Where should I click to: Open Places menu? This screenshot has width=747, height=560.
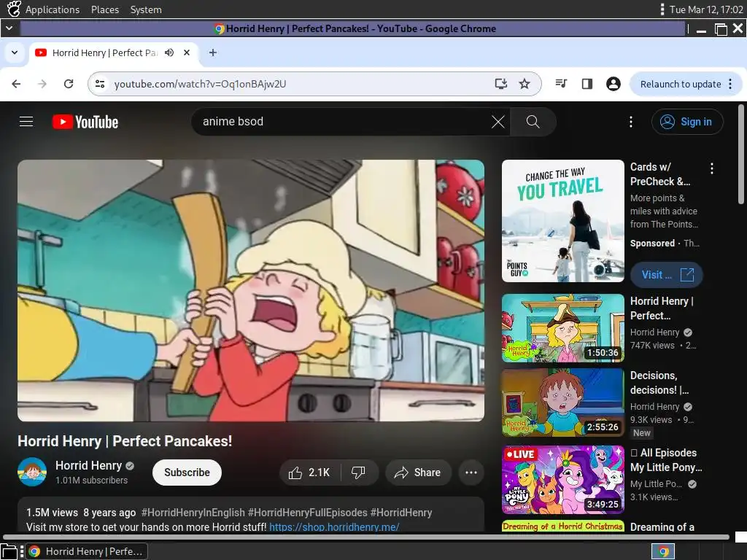point(105,9)
